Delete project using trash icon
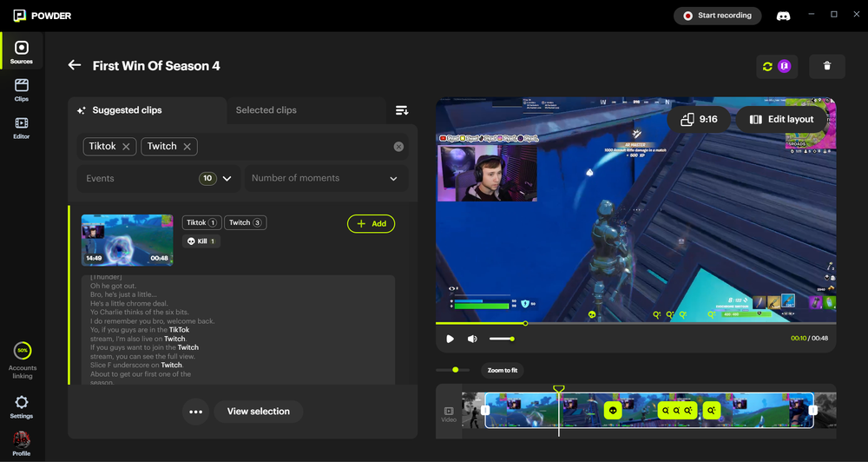 click(826, 66)
